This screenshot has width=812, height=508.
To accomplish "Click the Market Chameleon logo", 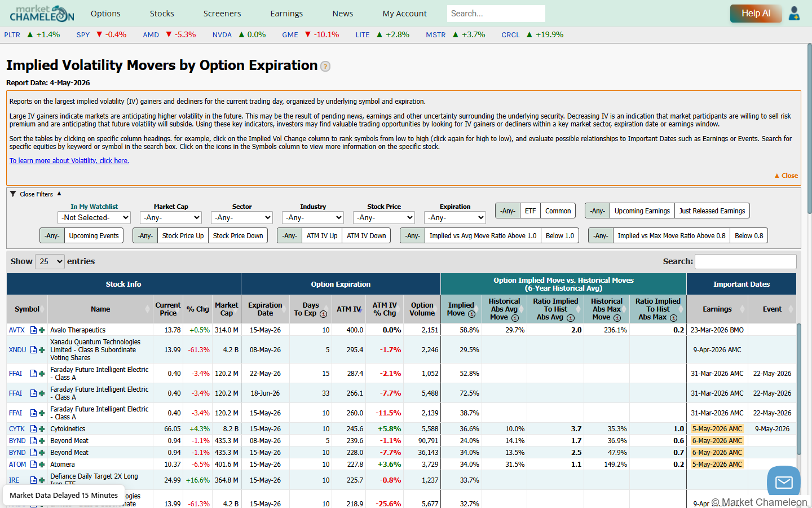I will [42, 13].
